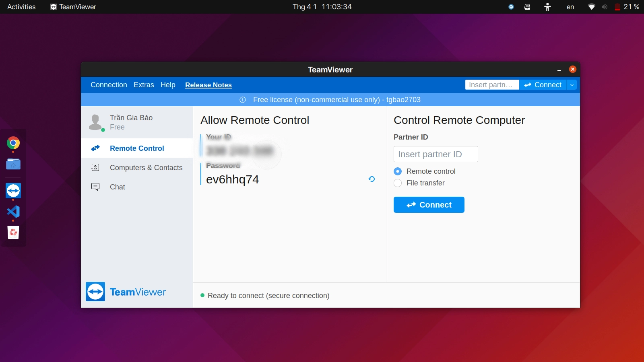Open the Extras menu

144,85
